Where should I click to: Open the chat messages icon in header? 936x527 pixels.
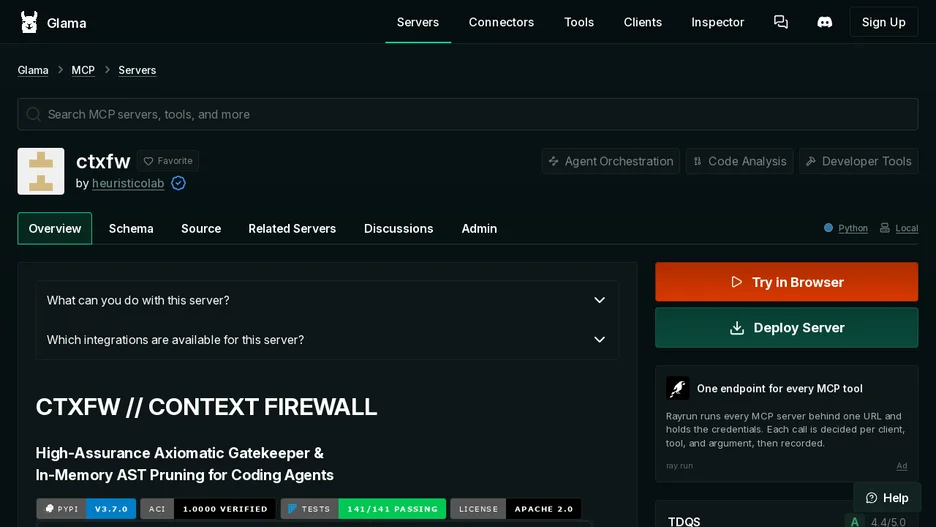click(781, 22)
